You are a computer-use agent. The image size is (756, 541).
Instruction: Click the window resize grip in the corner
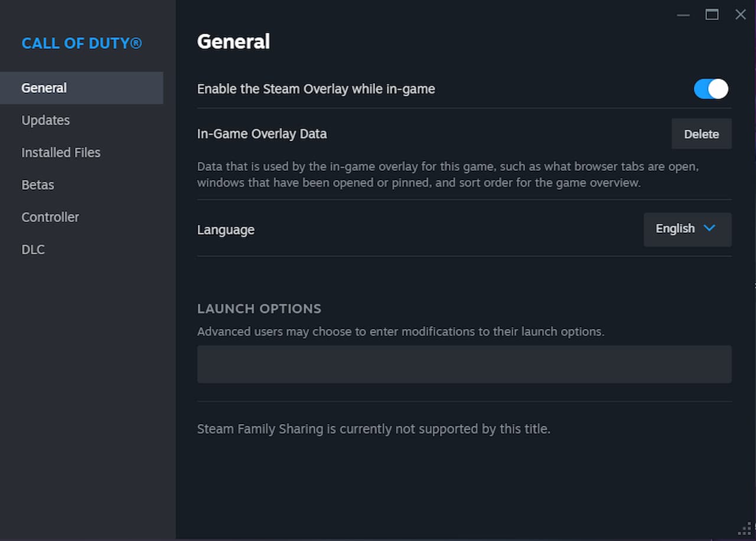coord(745,530)
